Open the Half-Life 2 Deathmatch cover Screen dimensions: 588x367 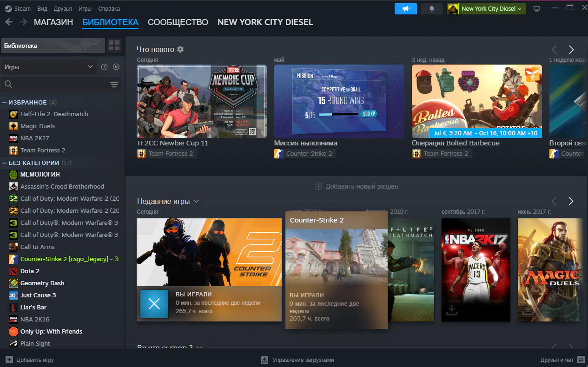click(411, 270)
